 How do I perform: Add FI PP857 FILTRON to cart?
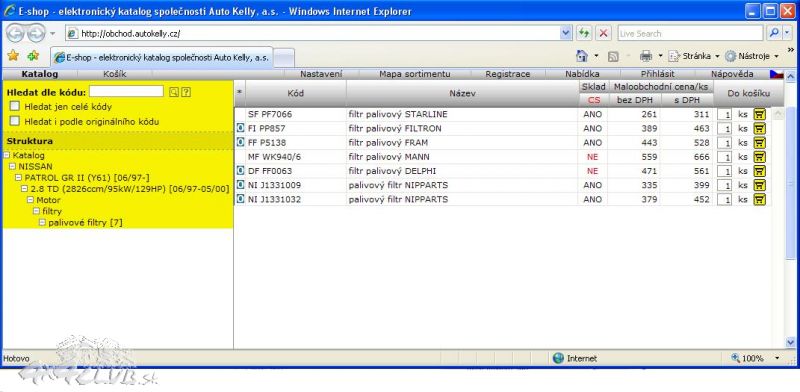[760, 129]
